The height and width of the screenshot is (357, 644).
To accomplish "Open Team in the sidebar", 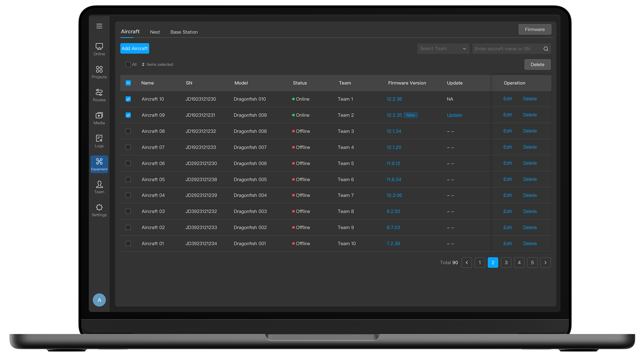I will coord(99,187).
